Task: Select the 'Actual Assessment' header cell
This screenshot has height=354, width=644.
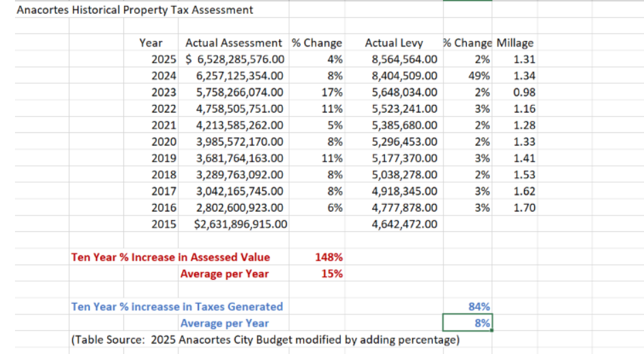Action: point(233,43)
